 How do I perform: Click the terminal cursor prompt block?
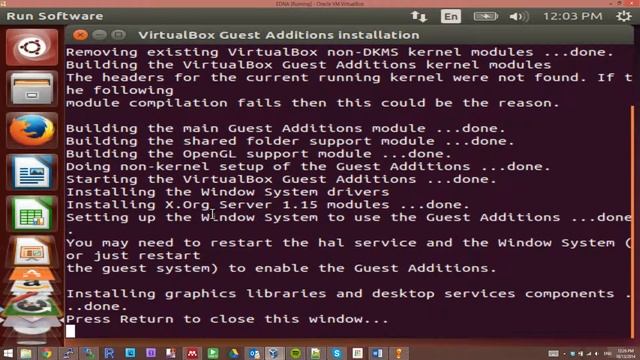click(x=71, y=331)
